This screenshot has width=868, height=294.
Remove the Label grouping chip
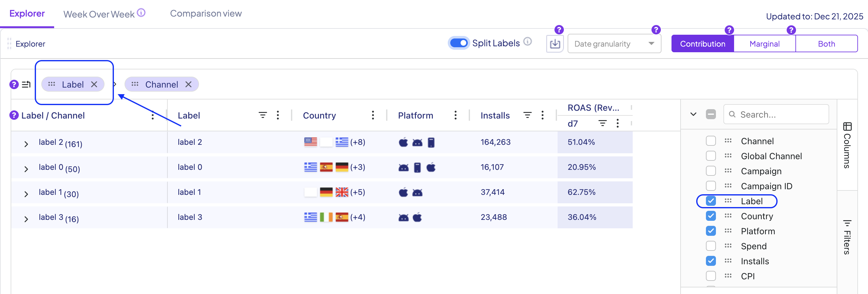pyautogui.click(x=94, y=84)
